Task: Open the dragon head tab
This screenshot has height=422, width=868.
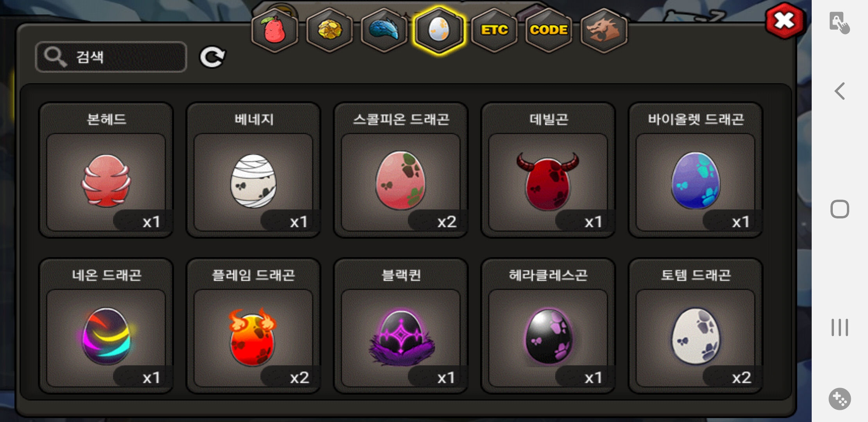Action: point(604,30)
